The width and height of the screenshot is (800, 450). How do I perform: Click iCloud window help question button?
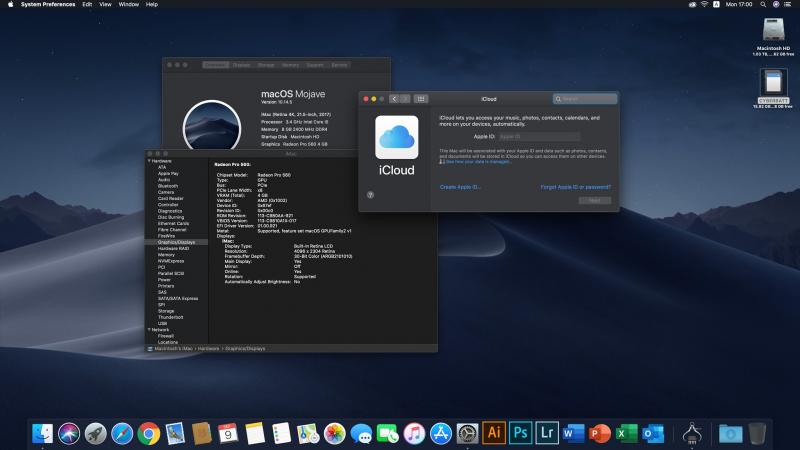point(370,195)
